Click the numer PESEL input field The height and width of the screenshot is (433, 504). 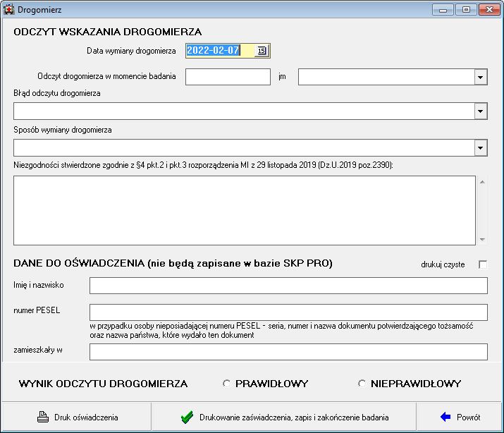(288, 312)
